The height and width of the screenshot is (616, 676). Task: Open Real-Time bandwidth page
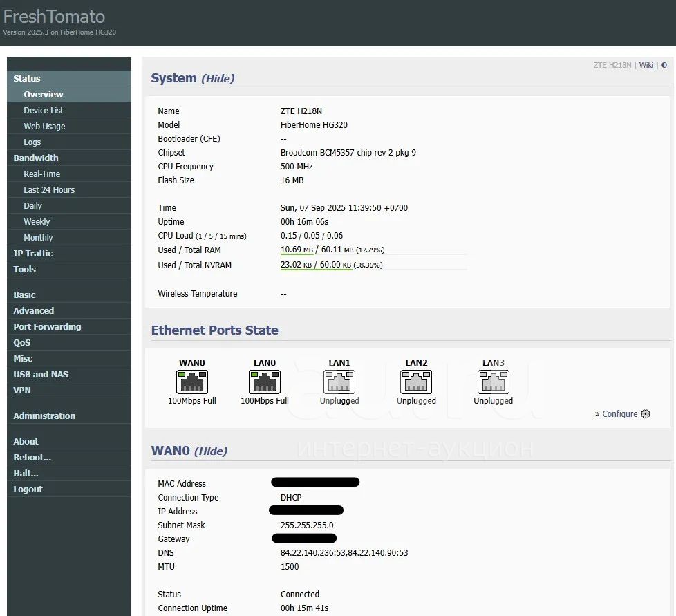(x=69, y=174)
